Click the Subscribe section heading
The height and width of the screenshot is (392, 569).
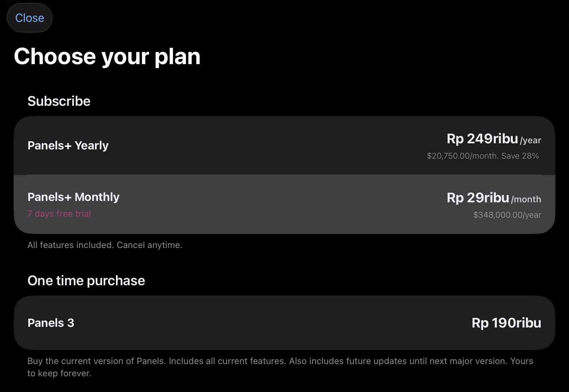[x=59, y=101]
